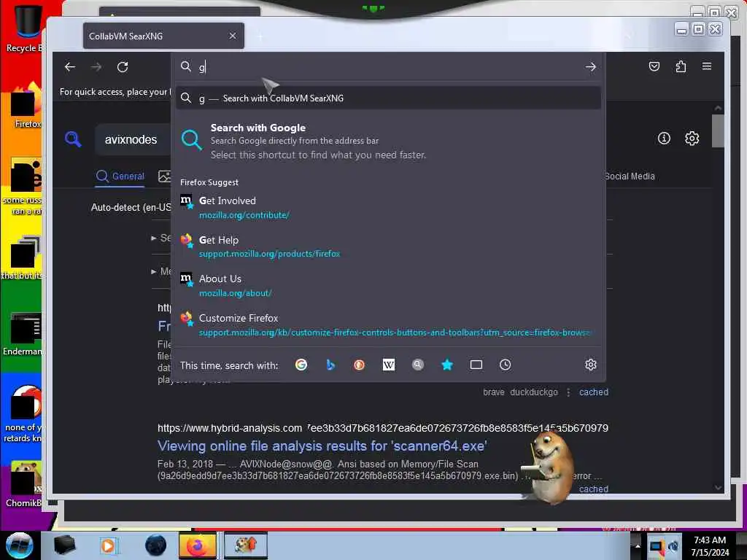Screen dimensions: 747x560
Task: Click the SearXNG info icon
Action: coord(664,139)
